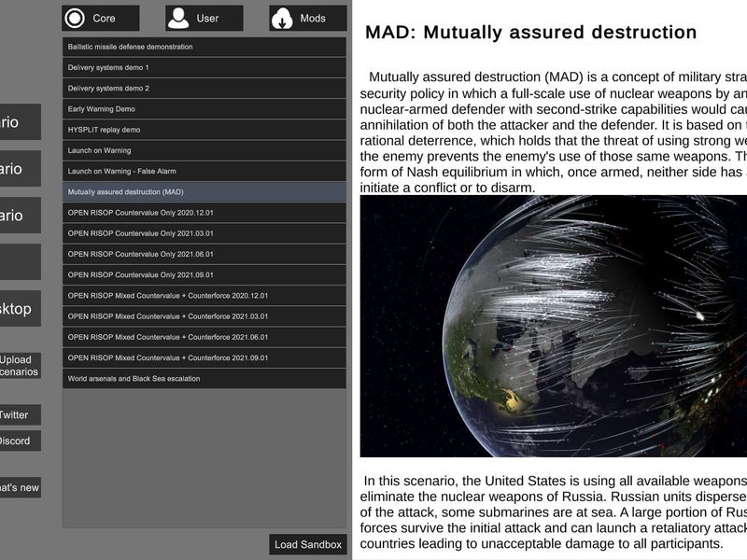747x560 pixels.
Task: Click the What's new button
Action: (20, 487)
